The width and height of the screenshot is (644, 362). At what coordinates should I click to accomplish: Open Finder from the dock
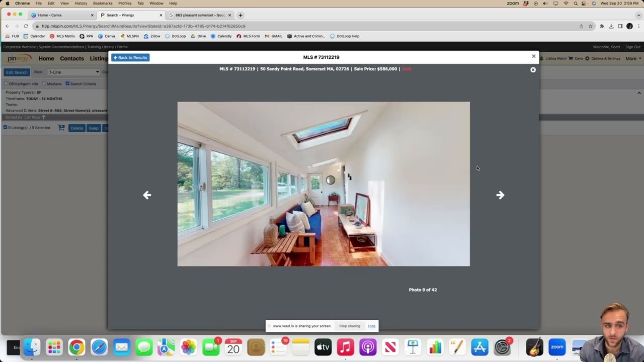pos(32,347)
